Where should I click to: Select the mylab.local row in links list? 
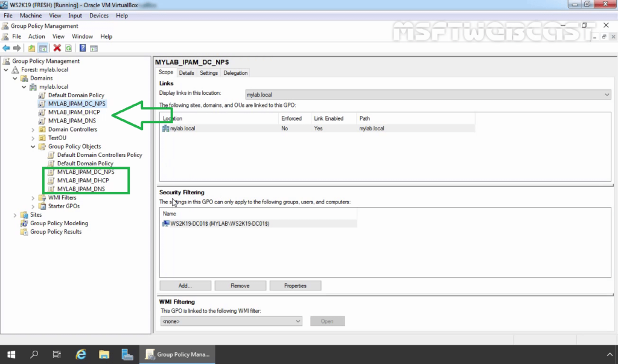click(x=317, y=129)
